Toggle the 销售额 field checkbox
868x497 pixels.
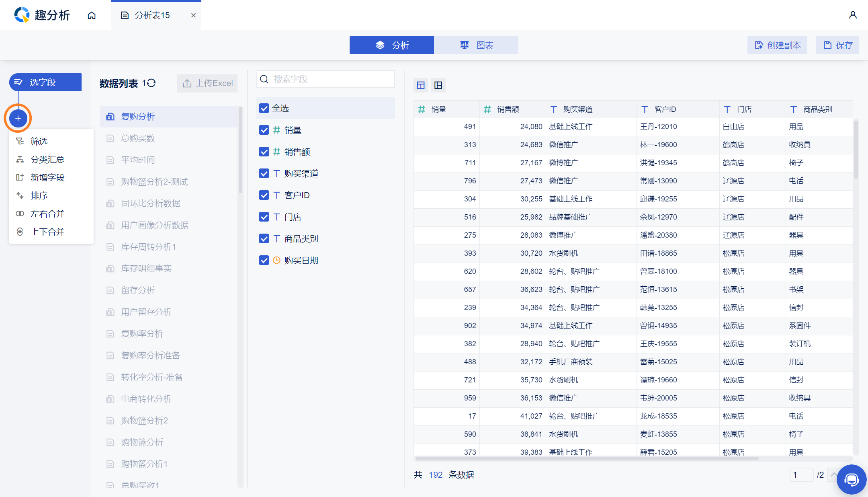pyautogui.click(x=264, y=152)
